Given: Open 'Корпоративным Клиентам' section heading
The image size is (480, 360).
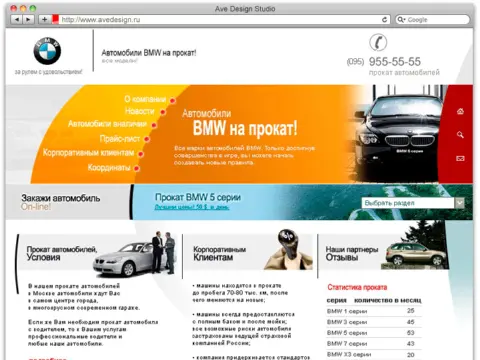Looking at the screenshot, I should 219,253.
